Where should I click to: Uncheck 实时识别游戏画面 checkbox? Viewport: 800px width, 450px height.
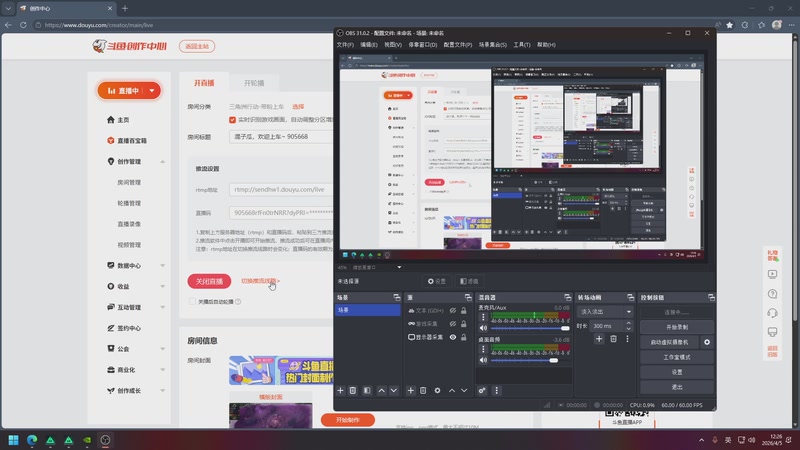233,120
